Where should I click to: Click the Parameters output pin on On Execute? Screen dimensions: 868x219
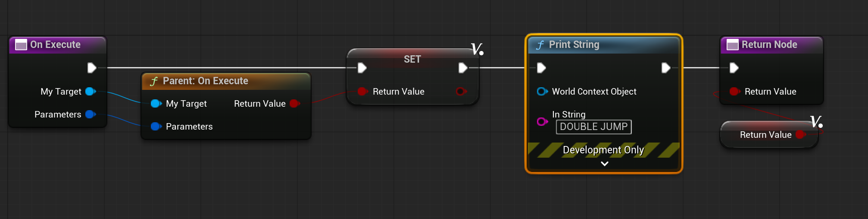click(91, 114)
